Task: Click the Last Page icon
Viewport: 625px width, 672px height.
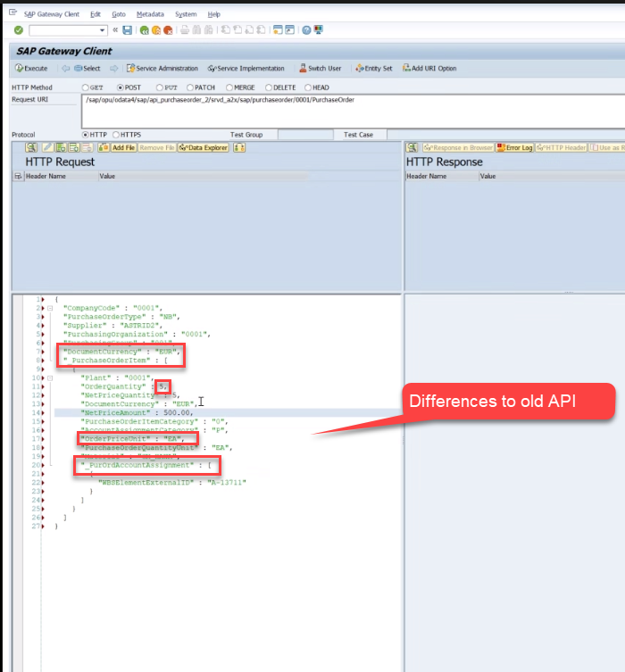Action: [x=261, y=30]
